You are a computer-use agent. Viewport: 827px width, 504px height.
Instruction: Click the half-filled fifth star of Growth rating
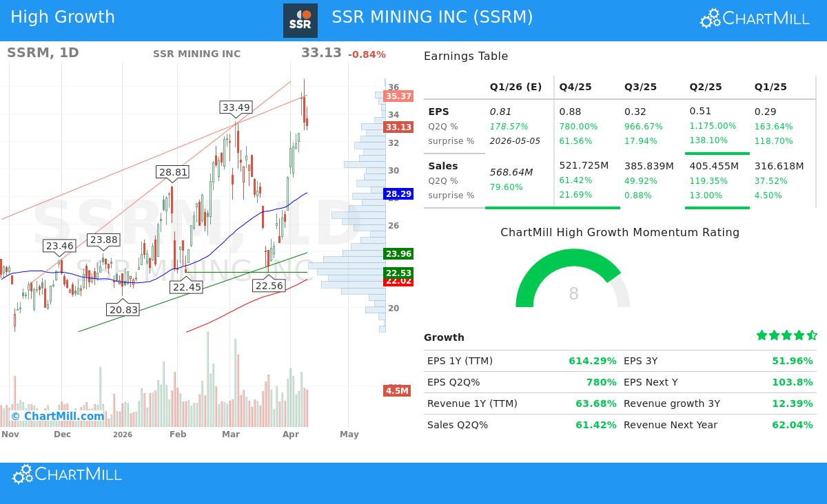[x=810, y=335]
